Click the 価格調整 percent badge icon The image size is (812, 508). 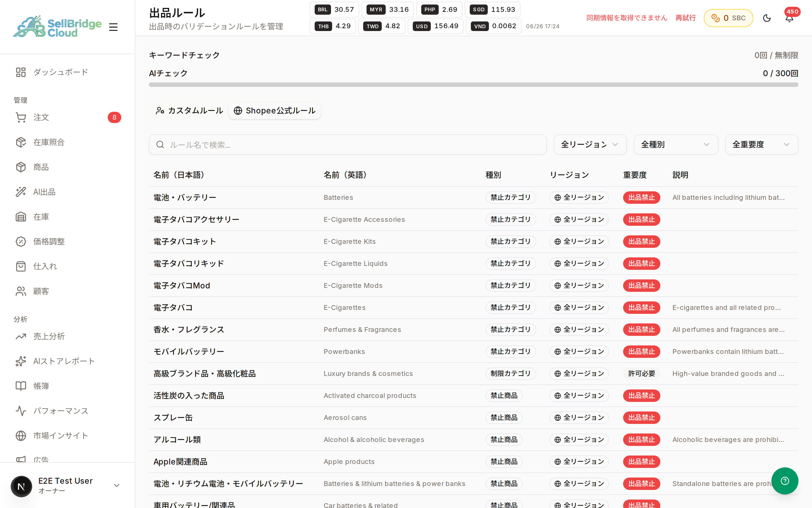21,242
